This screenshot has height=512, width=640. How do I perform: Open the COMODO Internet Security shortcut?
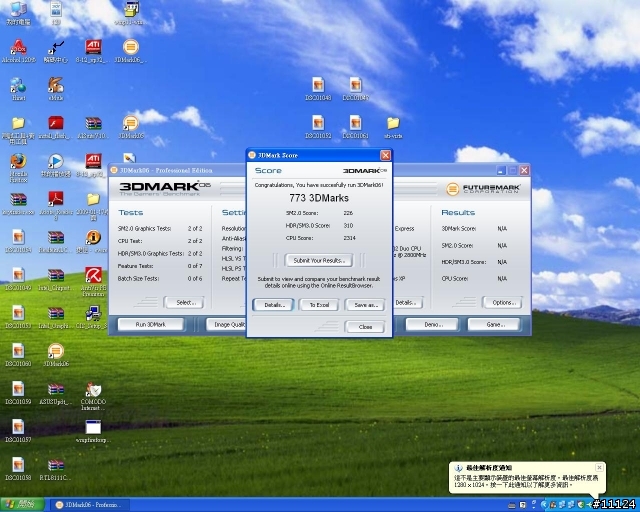click(93, 396)
